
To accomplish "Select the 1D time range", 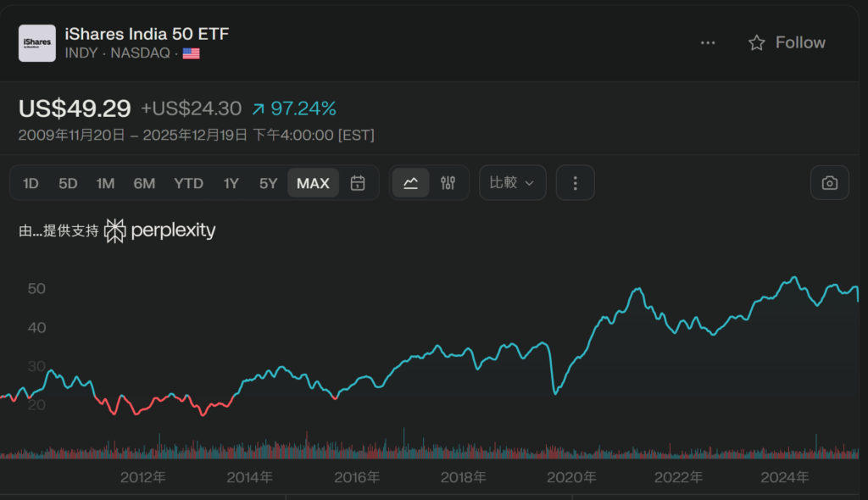I will [31, 183].
